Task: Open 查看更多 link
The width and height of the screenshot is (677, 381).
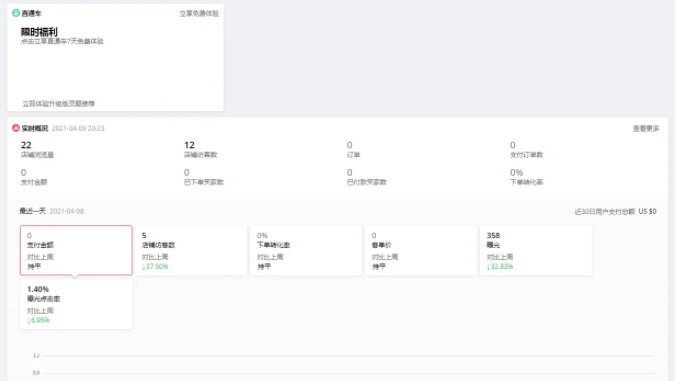Action: click(x=646, y=128)
